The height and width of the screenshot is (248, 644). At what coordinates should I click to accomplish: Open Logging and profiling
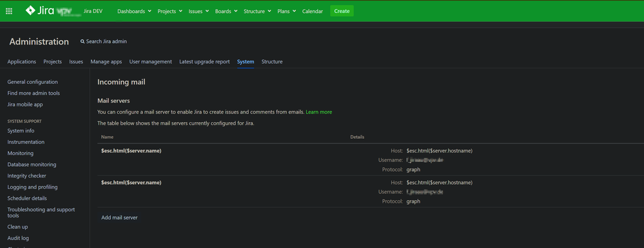click(x=32, y=187)
